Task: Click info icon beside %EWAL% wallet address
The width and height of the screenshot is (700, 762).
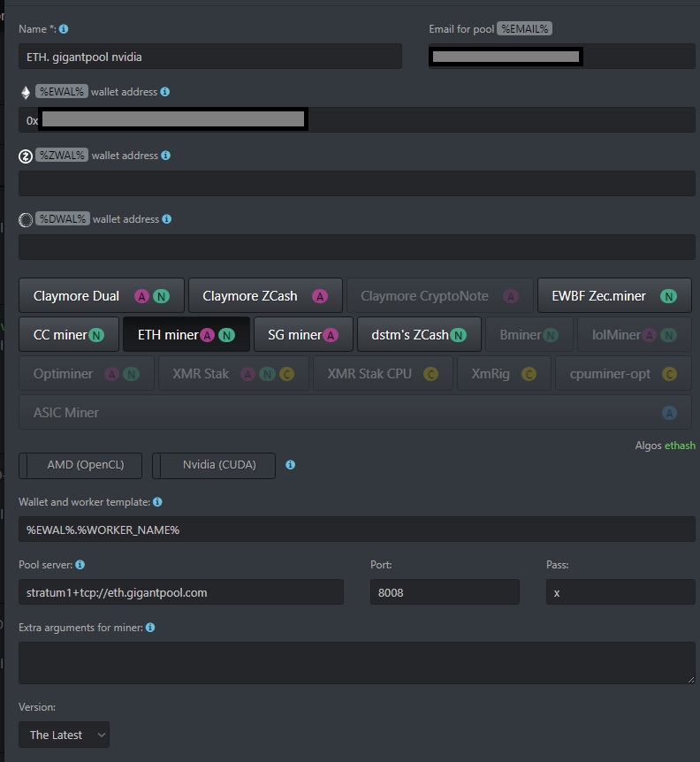Action: [165, 92]
